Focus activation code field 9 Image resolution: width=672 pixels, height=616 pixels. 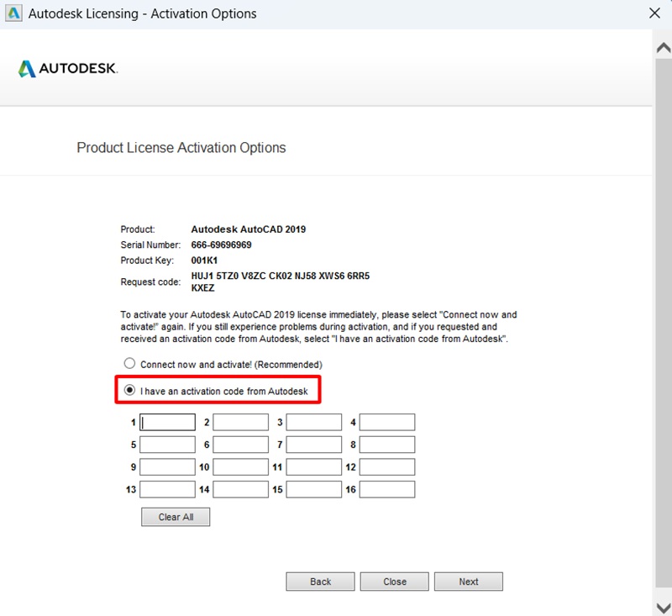point(168,466)
